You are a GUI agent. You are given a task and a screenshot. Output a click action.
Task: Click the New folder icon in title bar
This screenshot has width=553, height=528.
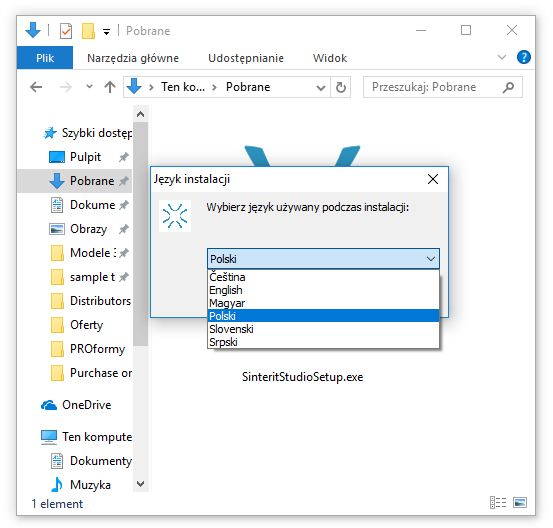[88, 31]
